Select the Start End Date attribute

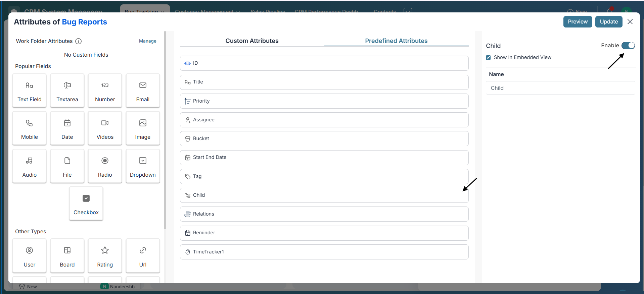(324, 158)
